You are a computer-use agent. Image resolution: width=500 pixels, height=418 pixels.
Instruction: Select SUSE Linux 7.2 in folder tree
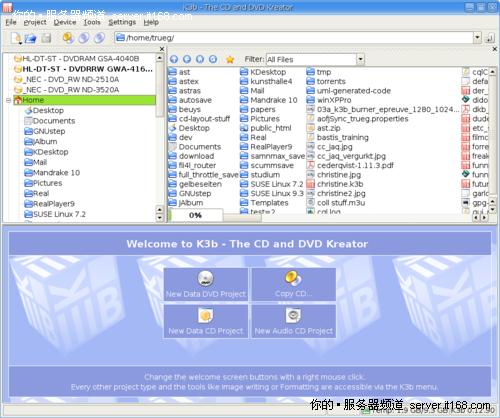(55, 214)
